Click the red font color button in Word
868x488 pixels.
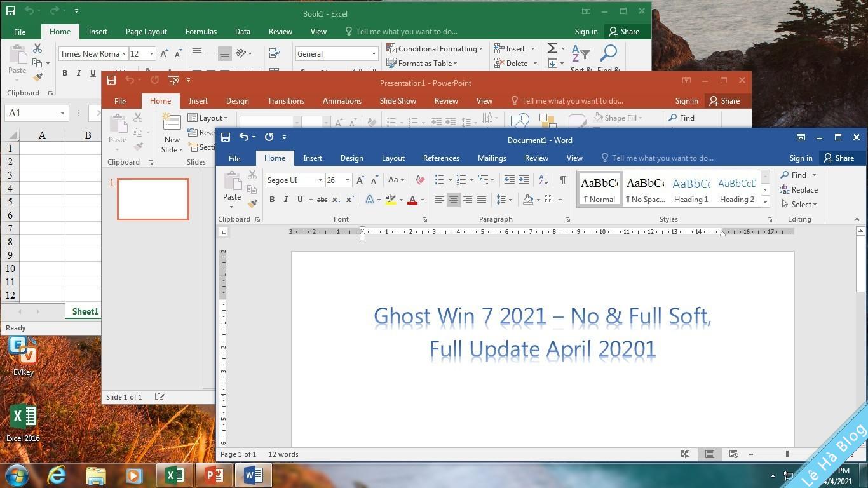[412, 200]
